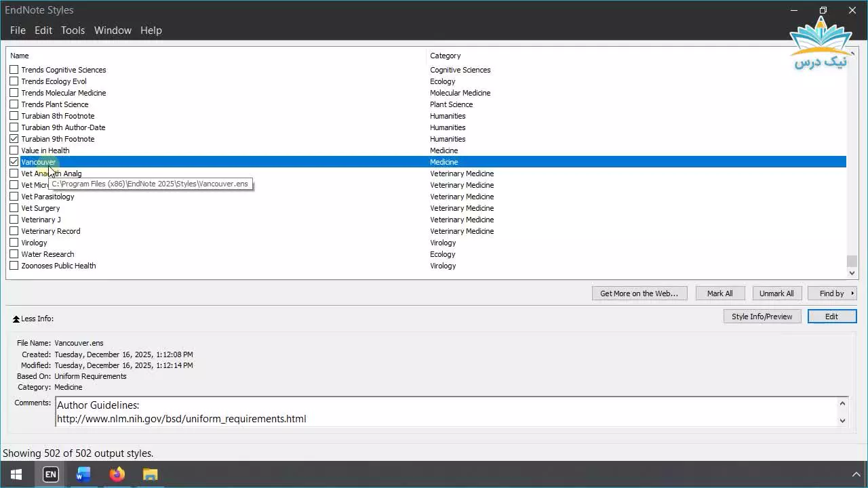Select the Trends Plant Science style name
Screen dimensions: 868x488
click(55, 104)
